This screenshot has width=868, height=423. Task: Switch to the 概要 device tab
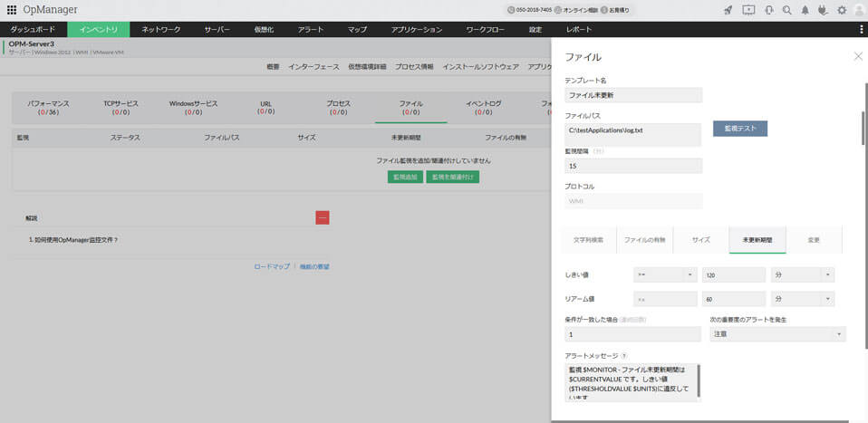[x=273, y=66]
